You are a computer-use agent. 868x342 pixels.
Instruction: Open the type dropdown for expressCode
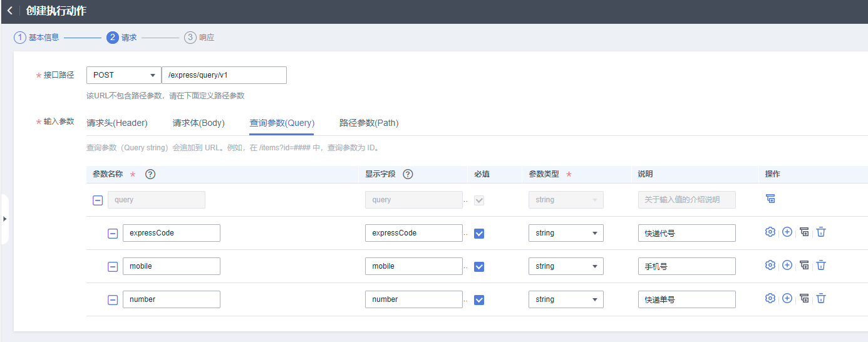tap(566, 233)
